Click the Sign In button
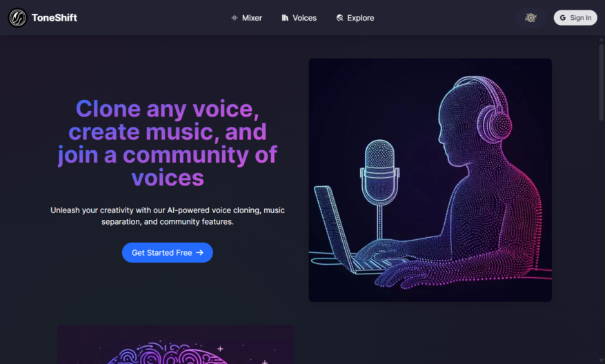The height and width of the screenshot is (364, 605). (x=575, y=18)
